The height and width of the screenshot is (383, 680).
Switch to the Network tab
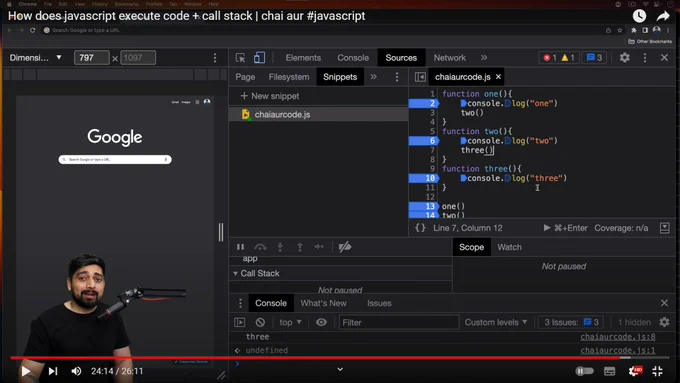(x=450, y=58)
